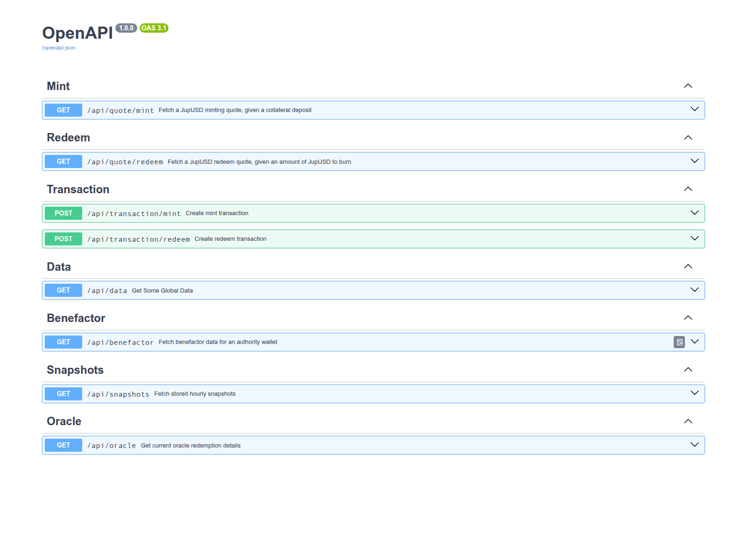The height and width of the screenshot is (560, 747).
Task: Click GET badge for /api/benefactor
Action: click(x=63, y=342)
